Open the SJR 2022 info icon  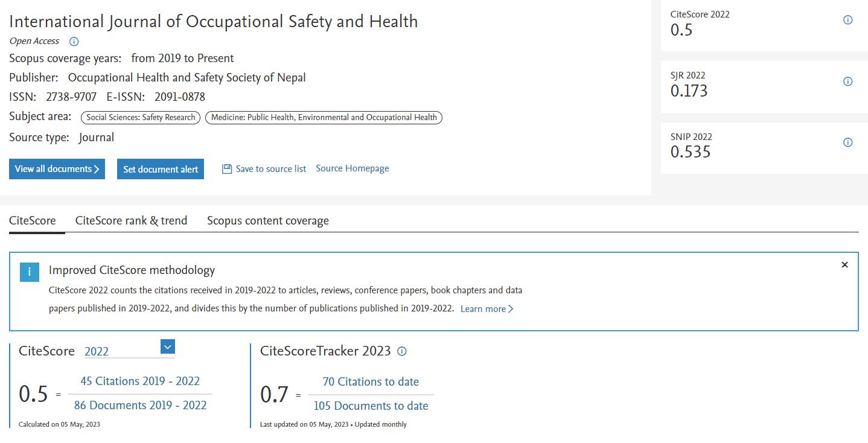click(x=847, y=81)
